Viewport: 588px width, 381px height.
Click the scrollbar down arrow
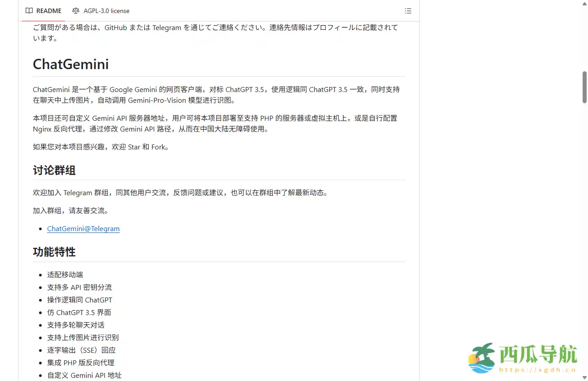(x=584, y=377)
